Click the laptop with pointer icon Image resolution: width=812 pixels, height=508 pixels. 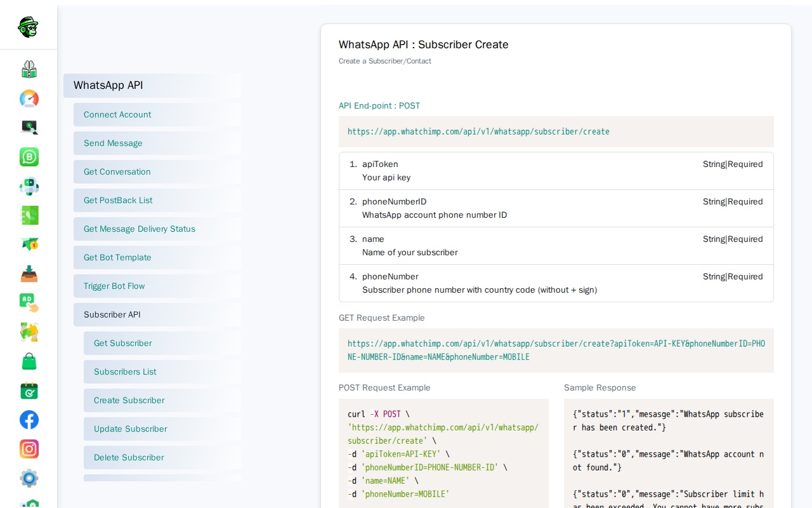[29, 128]
